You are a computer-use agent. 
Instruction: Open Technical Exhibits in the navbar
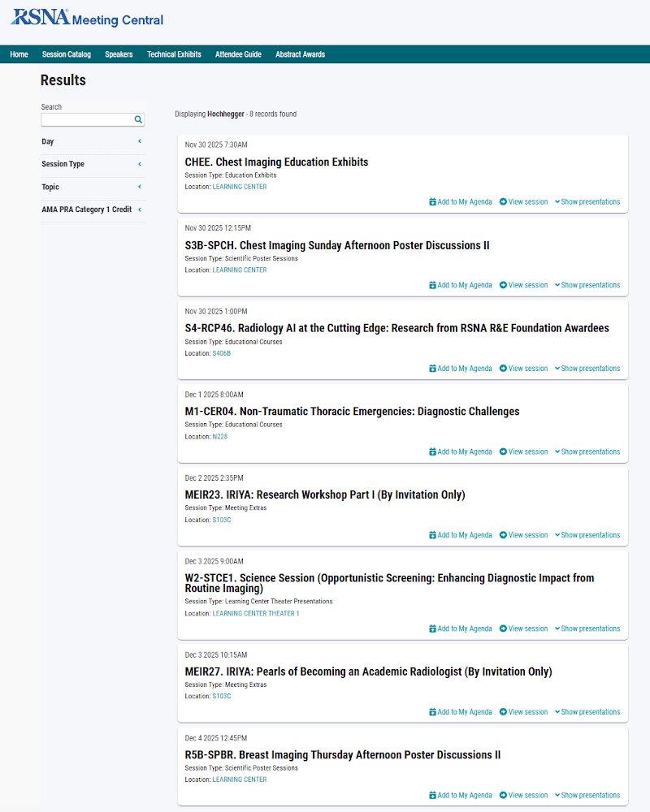click(174, 54)
